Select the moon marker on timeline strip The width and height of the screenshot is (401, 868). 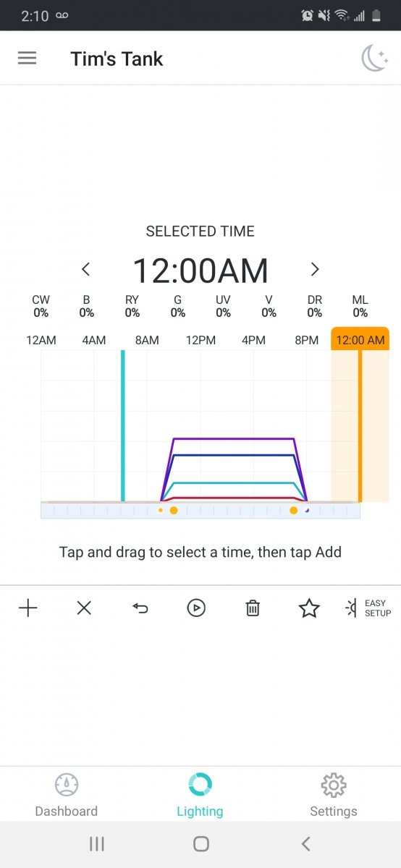(306, 511)
